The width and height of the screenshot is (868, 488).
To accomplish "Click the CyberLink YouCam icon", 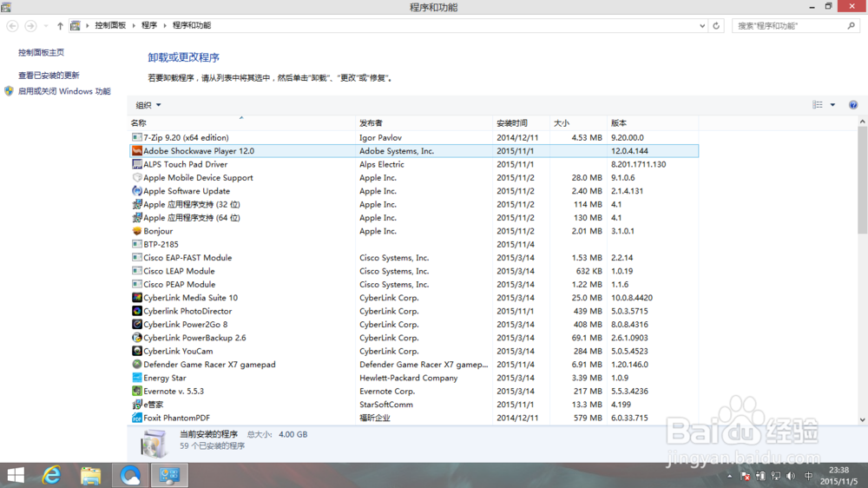I will click(x=137, y=351).
